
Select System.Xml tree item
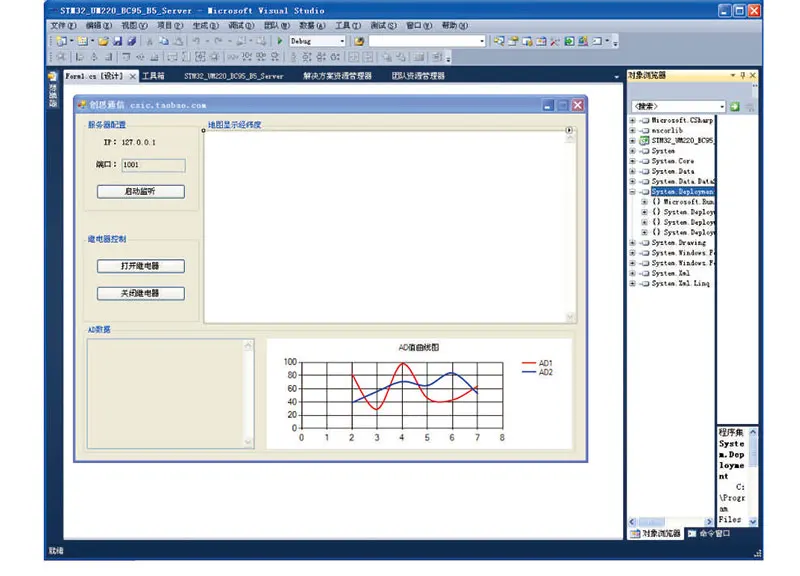click(x=670, y=273)
